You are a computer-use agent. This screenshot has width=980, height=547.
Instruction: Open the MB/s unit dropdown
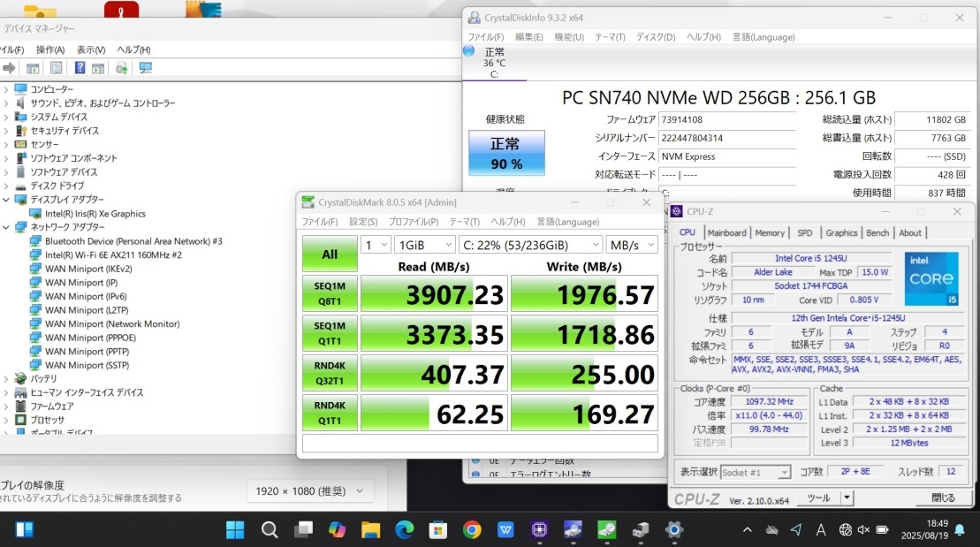click(631, 245)
